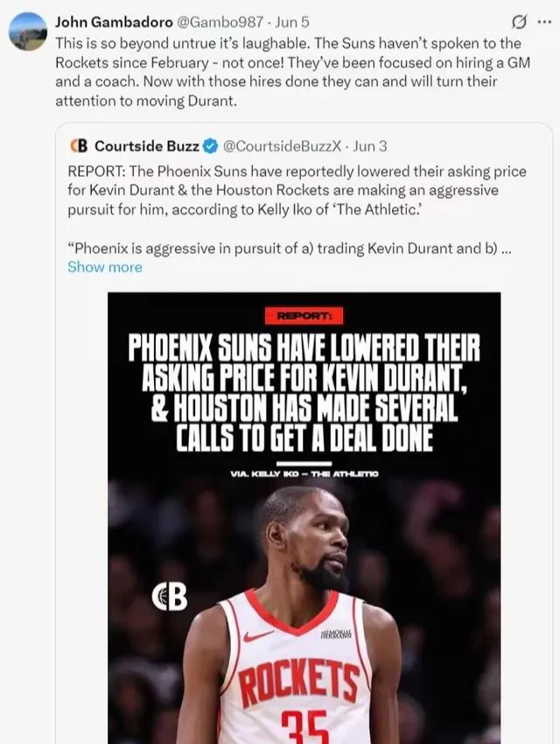Expand quoted post with Show more
Screen dimensions: 560x744
[x=105, y=267]
